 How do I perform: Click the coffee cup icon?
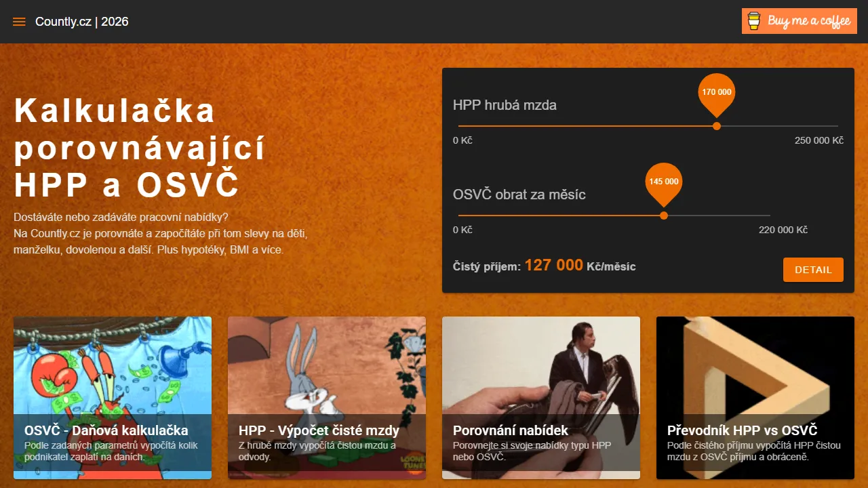click(754, 21)
